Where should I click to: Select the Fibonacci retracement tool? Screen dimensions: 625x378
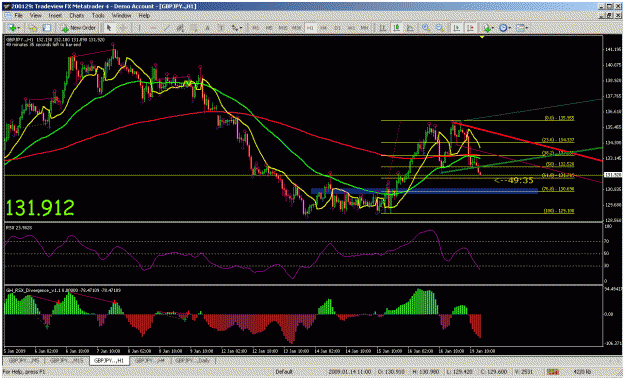(194, 28)
